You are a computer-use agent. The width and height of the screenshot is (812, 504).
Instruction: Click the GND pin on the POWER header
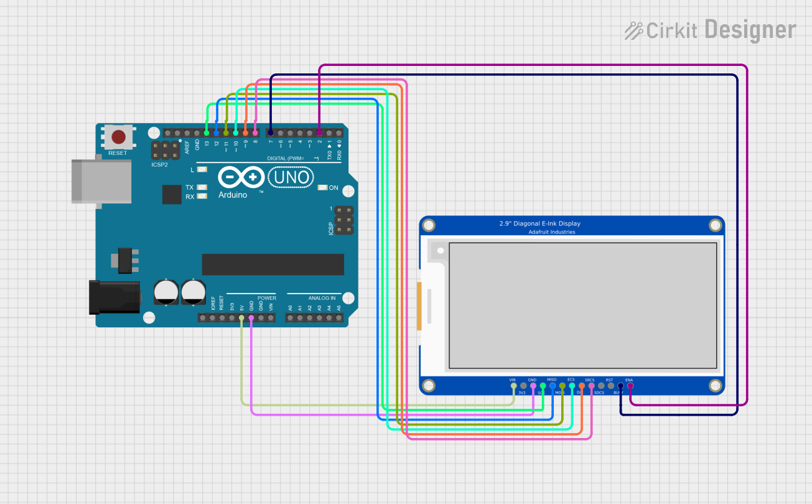pyautogui.click(x=251, y=317)
